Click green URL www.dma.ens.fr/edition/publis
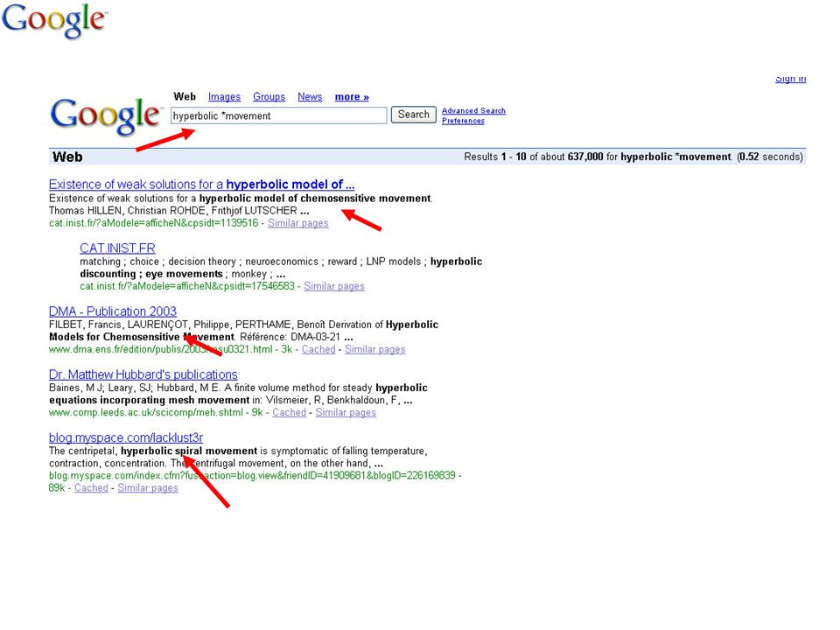 (x=161, y=349)
